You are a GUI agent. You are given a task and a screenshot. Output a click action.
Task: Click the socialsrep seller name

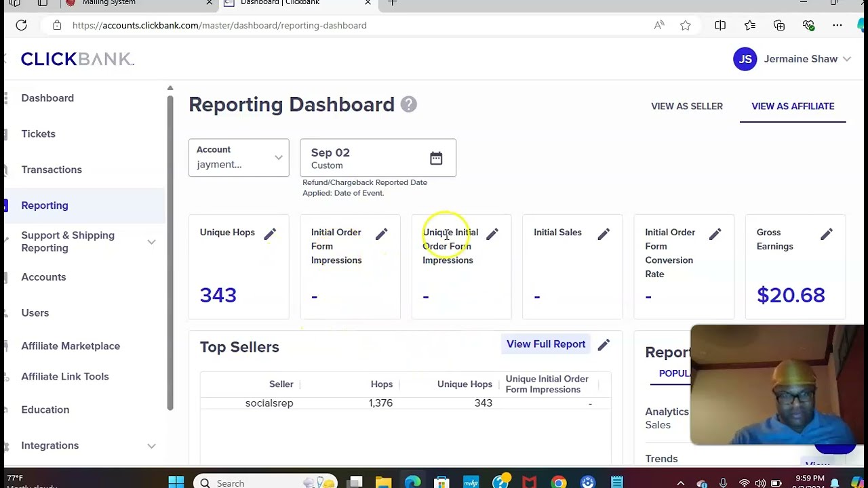pos(269,403)
